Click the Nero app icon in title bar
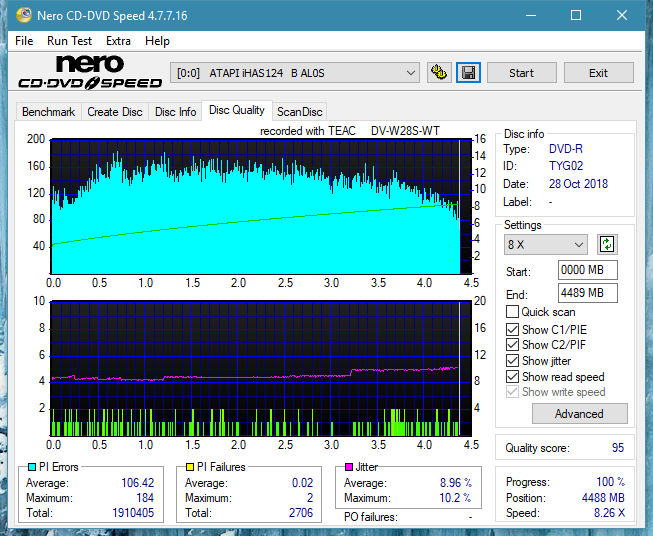This screenshot has width=653, height=536. pyautogui.click(x=24, y=15)
